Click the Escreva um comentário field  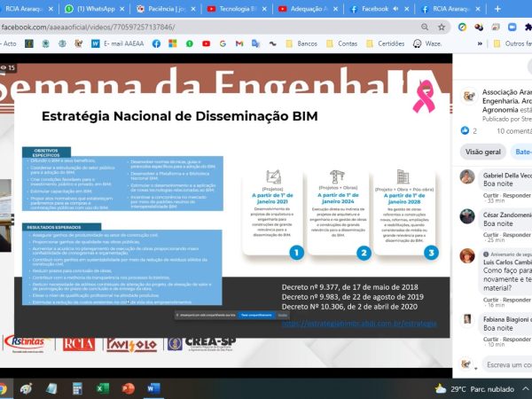(x=507, y=364)
